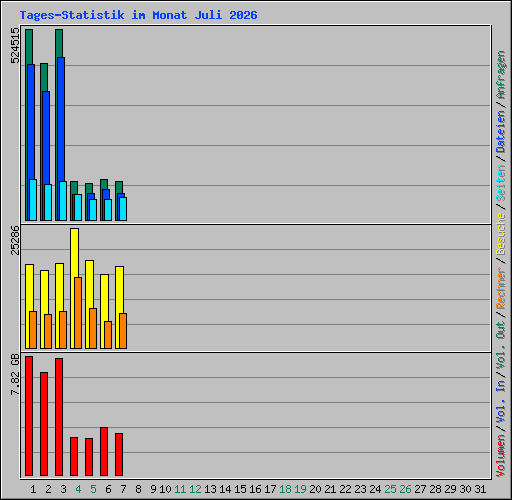
Task: Click the red Volumen bar for day 1
Action: click(x=29, y=416)
